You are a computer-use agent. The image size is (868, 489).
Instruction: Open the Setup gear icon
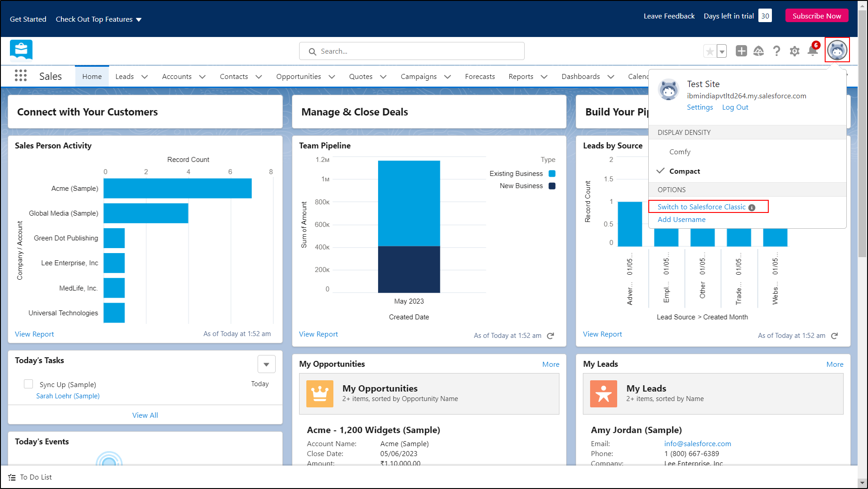pos(794,51)
